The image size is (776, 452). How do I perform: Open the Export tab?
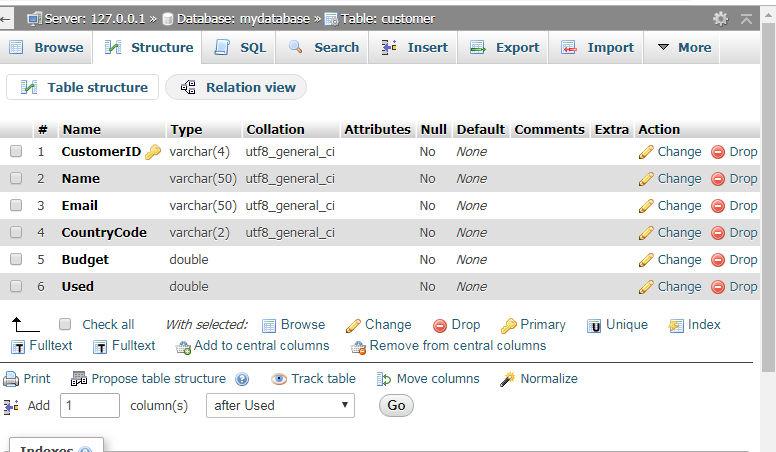(x=505, y=47)
